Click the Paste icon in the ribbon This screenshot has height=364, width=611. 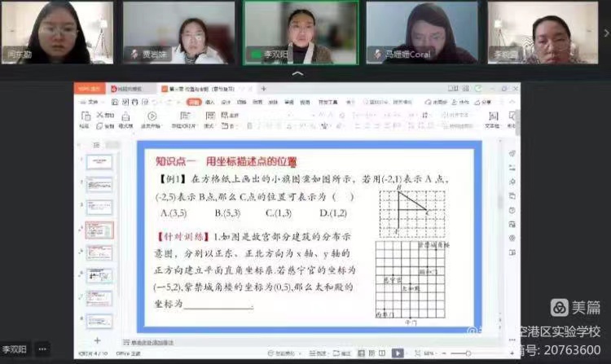(x=85, y=119)
